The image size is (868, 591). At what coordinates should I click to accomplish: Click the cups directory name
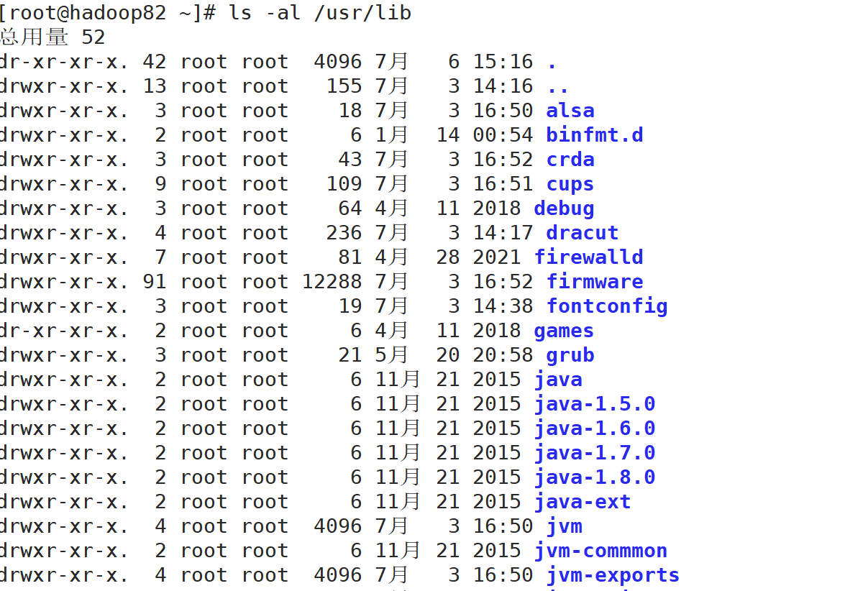tap(570, 184)
